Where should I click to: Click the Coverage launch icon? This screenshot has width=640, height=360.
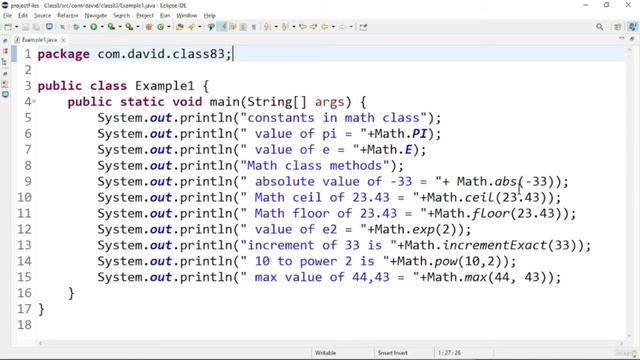pos(111,27)
